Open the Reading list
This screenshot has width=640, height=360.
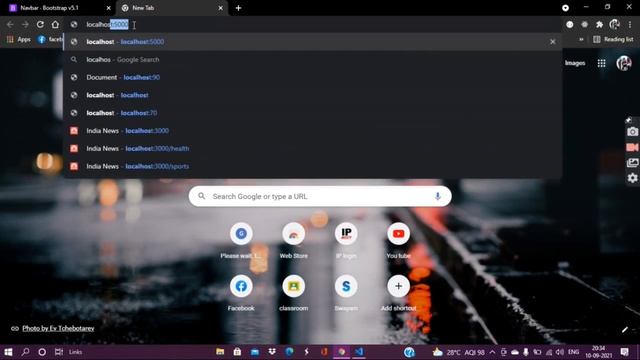coord(613,39)
